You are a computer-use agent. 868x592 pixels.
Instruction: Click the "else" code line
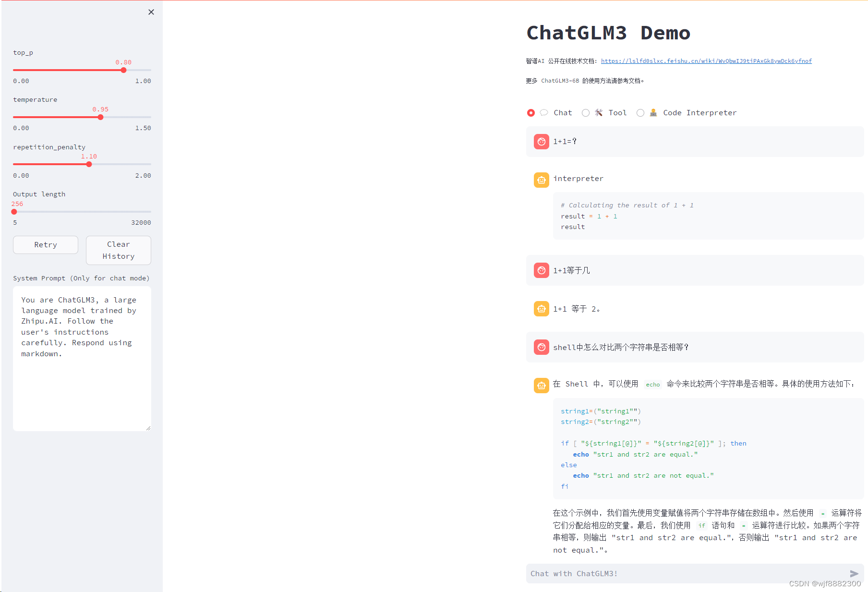click(x=569, y=465)
